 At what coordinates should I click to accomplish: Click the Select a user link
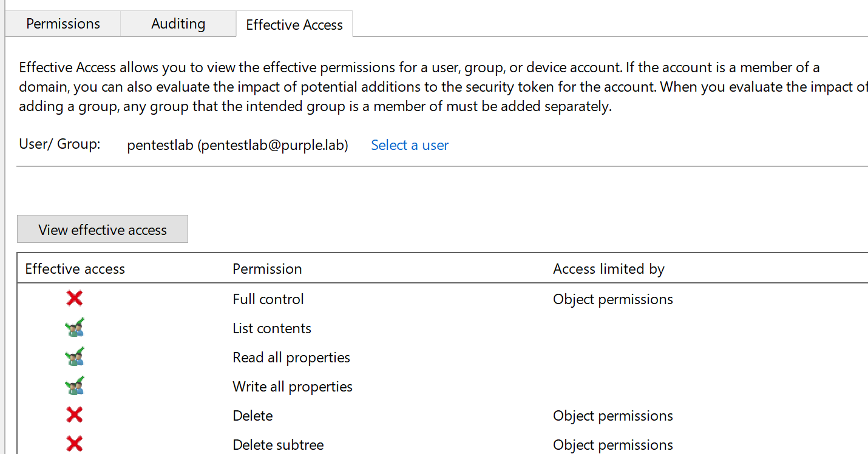[410, 145]
